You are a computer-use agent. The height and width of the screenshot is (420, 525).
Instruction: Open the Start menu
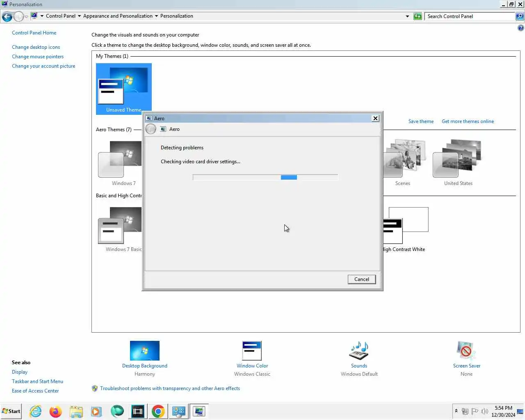click(x=11, y=411)
